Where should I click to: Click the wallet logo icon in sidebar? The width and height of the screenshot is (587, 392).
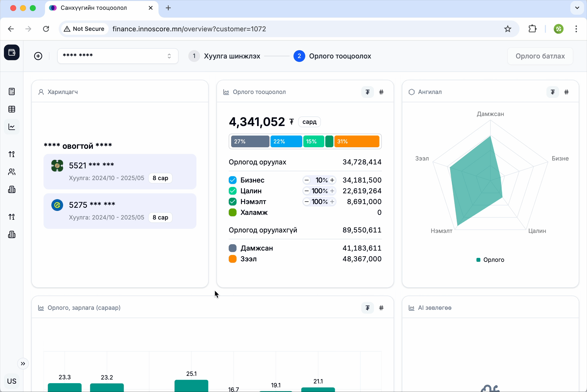click(12, 53)
